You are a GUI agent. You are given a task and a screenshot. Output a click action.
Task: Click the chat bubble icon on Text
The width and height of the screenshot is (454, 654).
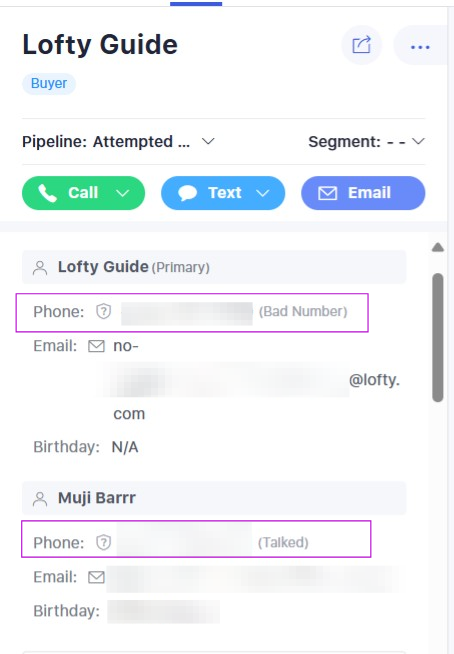click(x=187, y=193)
